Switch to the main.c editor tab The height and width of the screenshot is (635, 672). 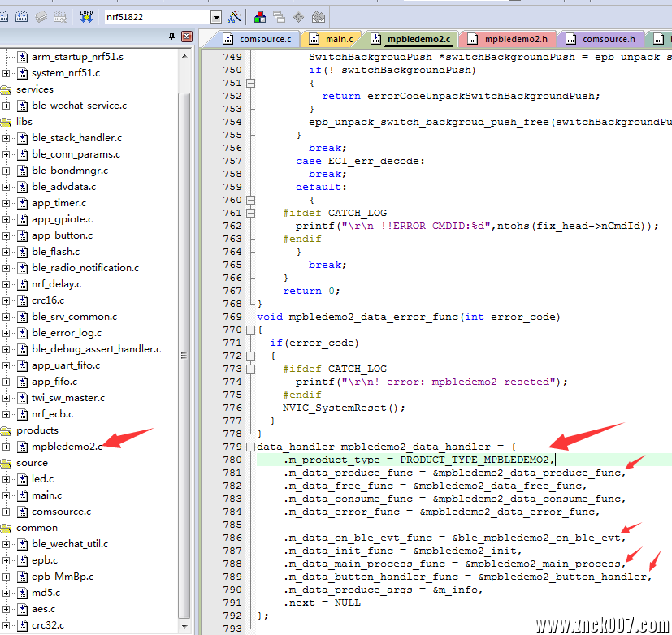(332, 39)
